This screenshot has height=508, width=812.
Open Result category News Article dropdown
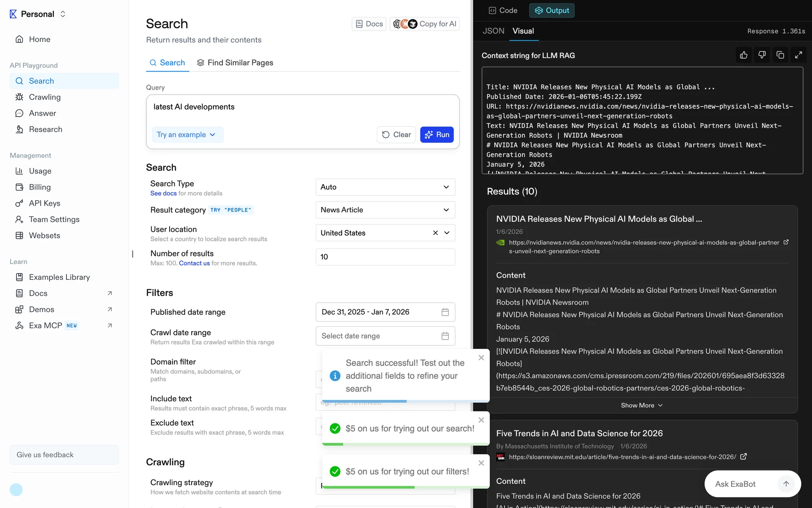tap(385, 210)
